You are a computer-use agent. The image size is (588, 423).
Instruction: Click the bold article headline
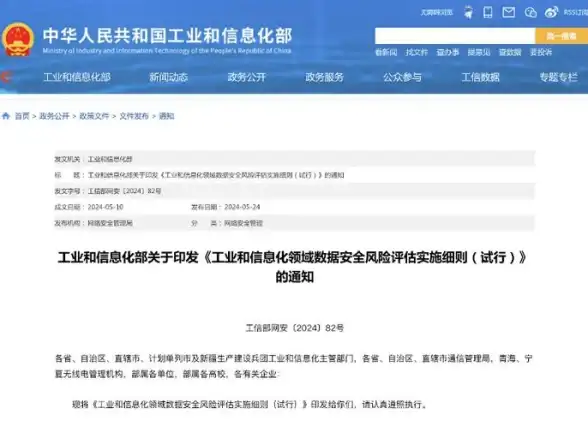coord(293,267)
